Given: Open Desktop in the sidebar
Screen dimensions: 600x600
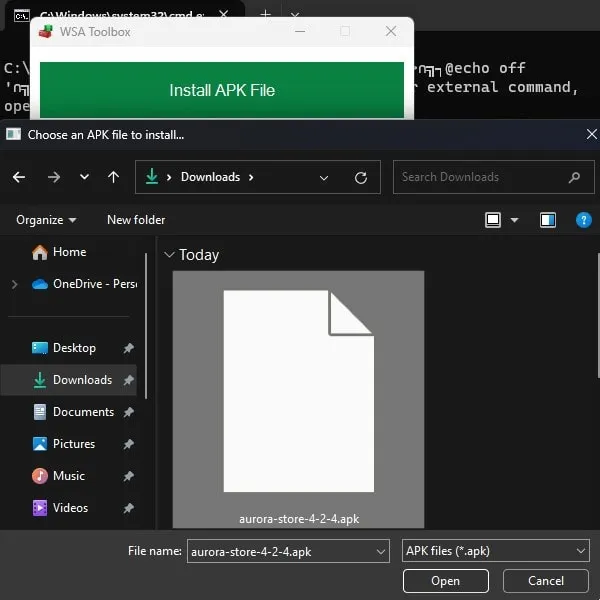Looking at the screenshot, I should 64,348.
